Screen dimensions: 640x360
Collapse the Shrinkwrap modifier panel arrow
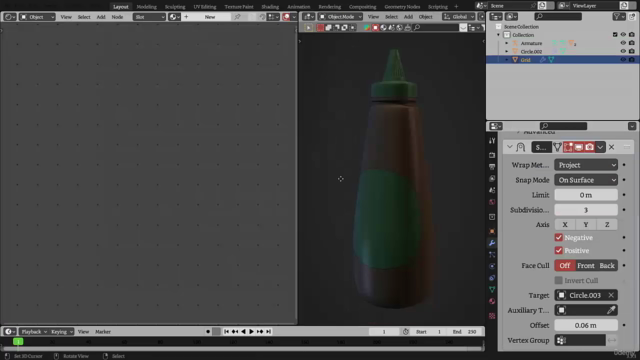point(510,147)
